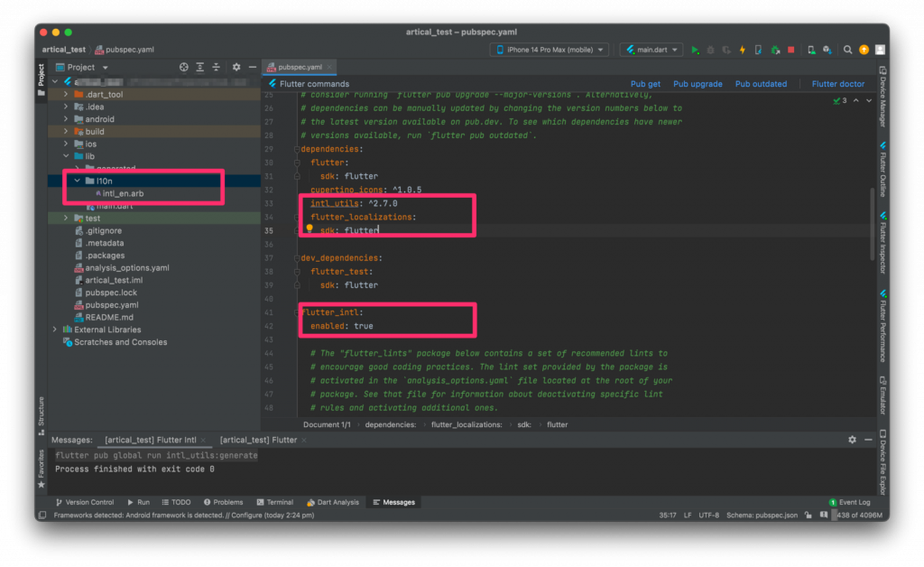Screen dimensions: 924x567
Task: Go to next highlighted problem arrow
Action: [x=869, y=101]
